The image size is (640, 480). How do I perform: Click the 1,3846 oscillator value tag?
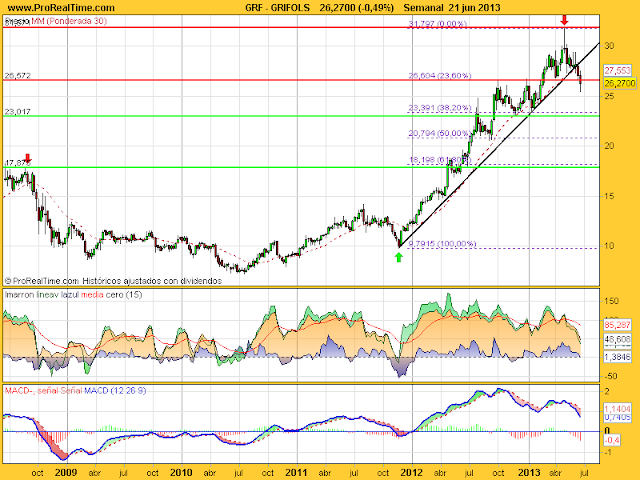pos(618,357)
